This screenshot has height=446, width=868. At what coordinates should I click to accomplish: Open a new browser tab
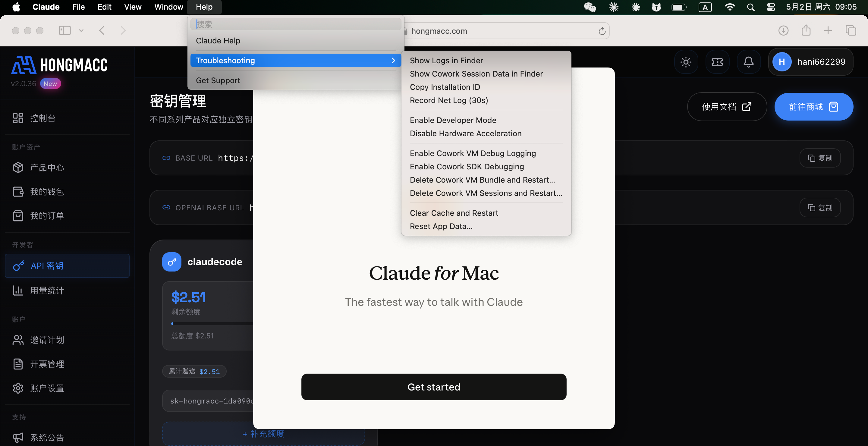tap(828, 31)
